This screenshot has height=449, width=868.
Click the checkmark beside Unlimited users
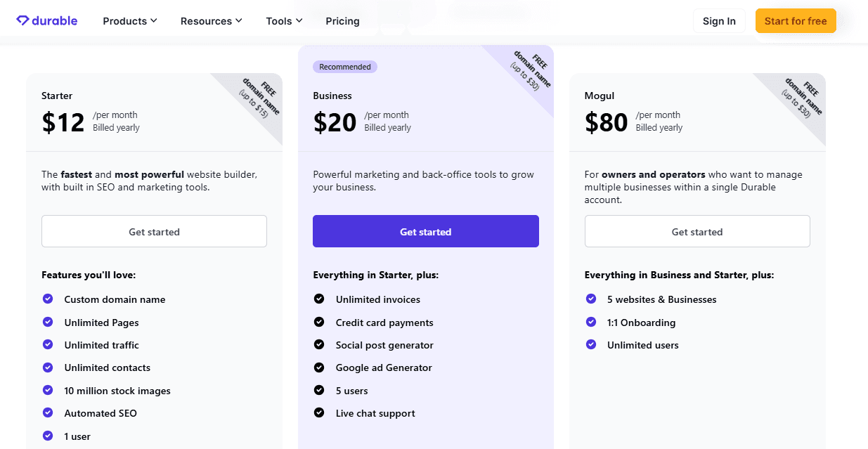[x=590, y=344]
